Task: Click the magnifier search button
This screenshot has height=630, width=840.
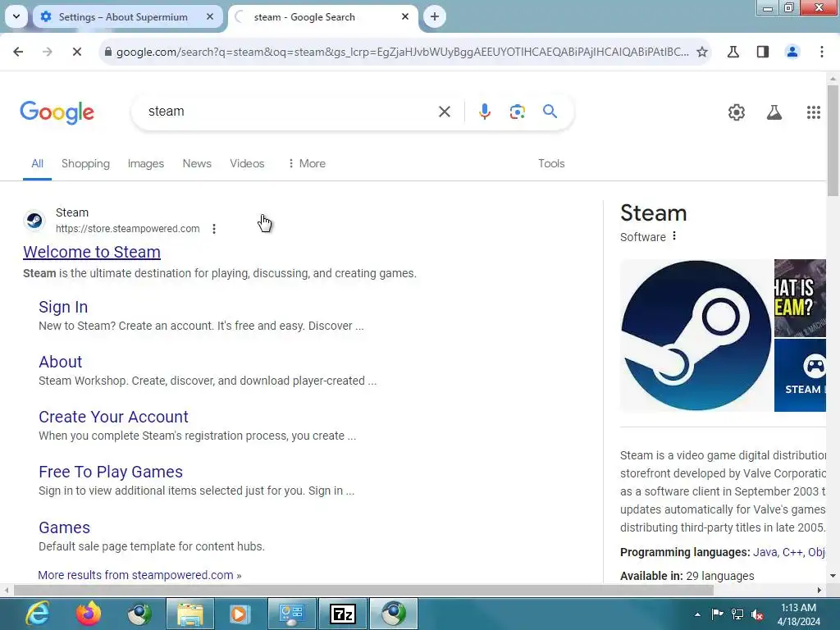Action: (x=550, y=112)
